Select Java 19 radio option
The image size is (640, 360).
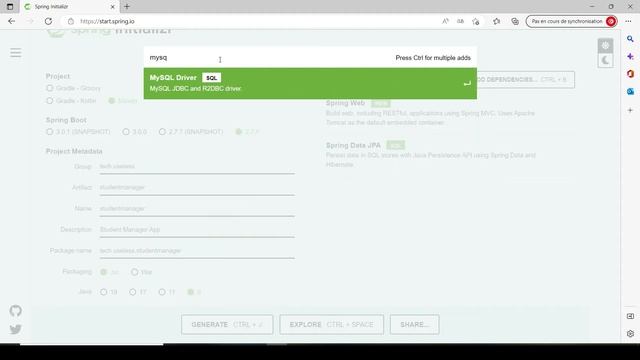(104, 292)
